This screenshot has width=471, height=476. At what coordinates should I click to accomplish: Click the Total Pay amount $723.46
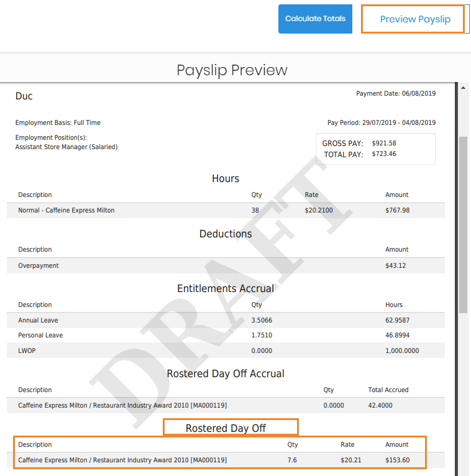click(384, 154)
